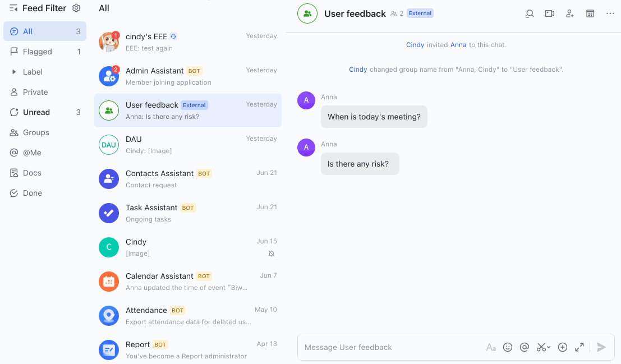Start a video call in User feedback
The width and height of the screenshot is (621, 364).
(549, 13)
